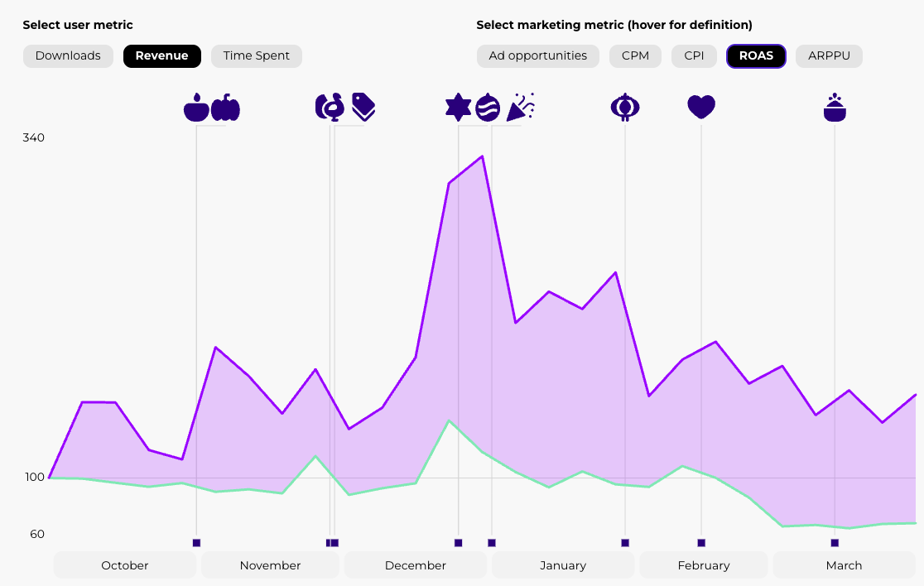This screenshot has width=924, height=586.
Task: Select the Revenue user metric
Action: coord(162,56)
